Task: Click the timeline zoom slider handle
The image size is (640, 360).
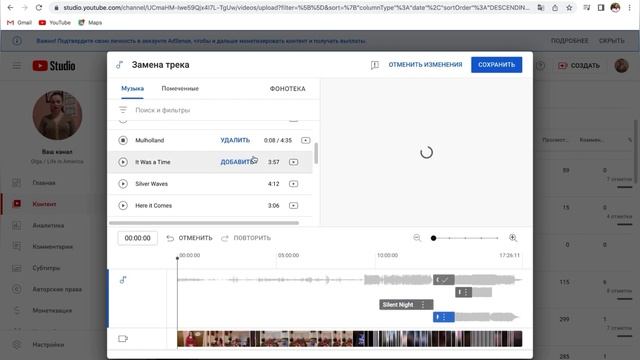Action: pyautogui.click(x=433, y=238)
